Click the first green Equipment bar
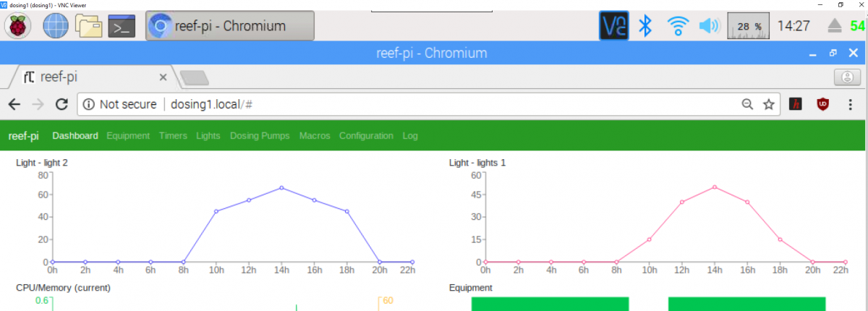The image size is (868, 311). [x=550, y=304]
